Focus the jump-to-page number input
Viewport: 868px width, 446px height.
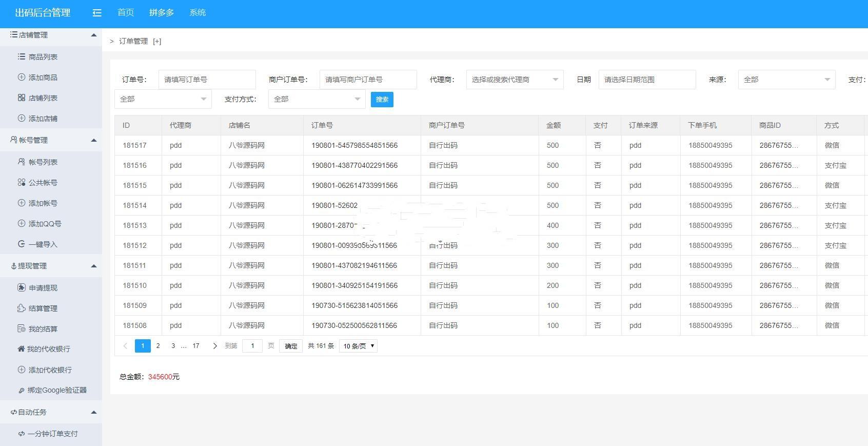click(252, 346)
